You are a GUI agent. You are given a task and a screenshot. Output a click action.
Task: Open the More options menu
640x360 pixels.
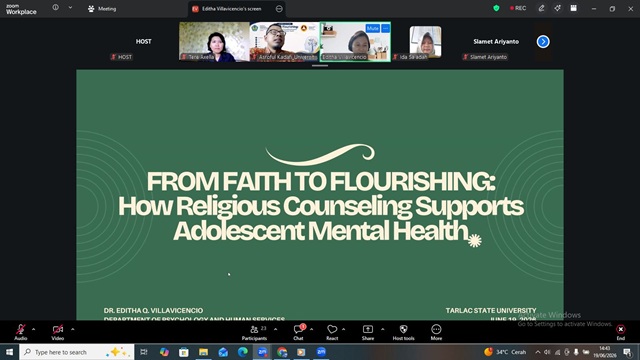(436, 332)
